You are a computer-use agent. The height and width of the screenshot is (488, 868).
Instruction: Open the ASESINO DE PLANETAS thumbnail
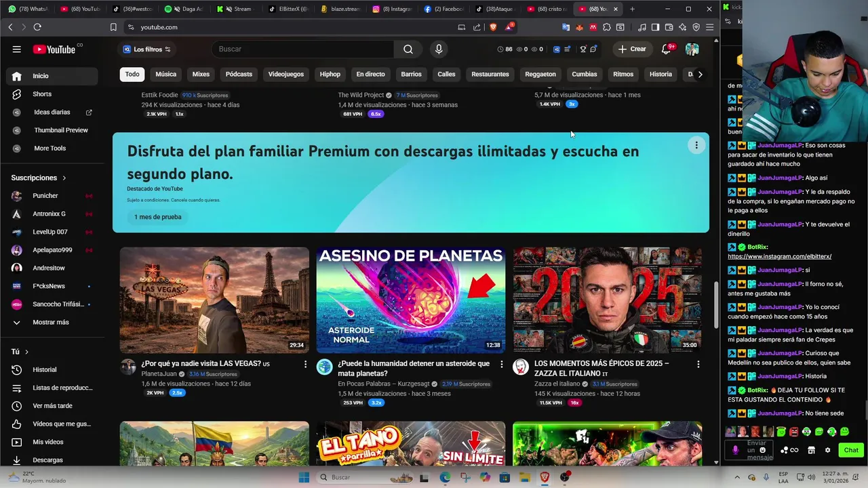tap(411, 300)
